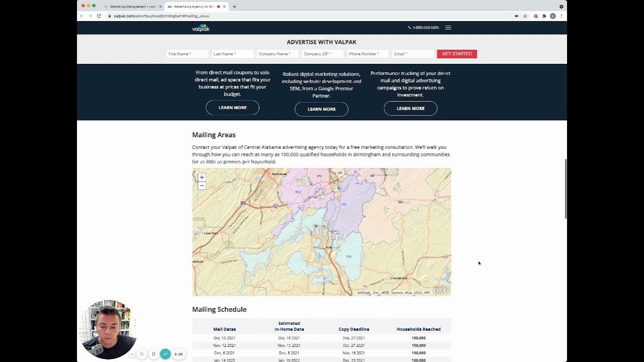Click the Email input field
The image size is (644, 362).
pyautogui.click(x=413, y=54)
